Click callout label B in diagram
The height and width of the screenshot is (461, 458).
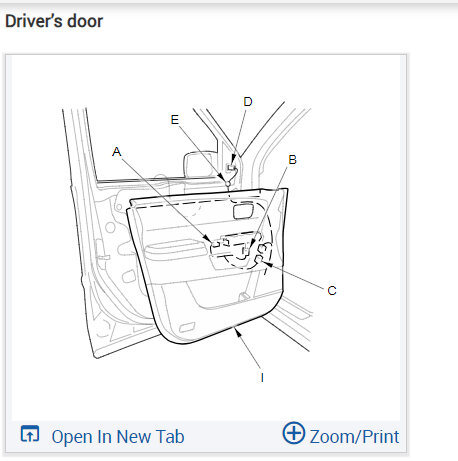[x=292, y=160]
